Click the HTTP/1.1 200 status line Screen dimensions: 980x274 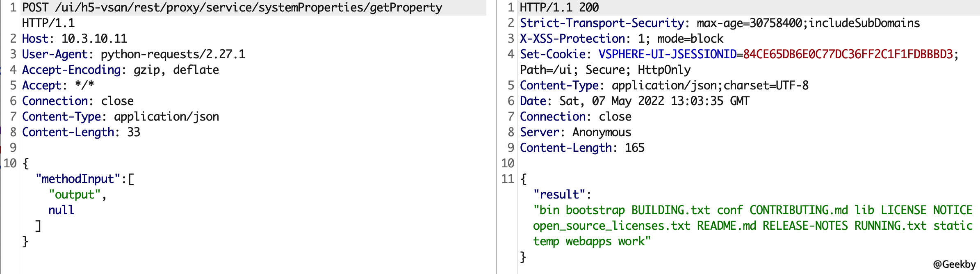coord(559,8)
